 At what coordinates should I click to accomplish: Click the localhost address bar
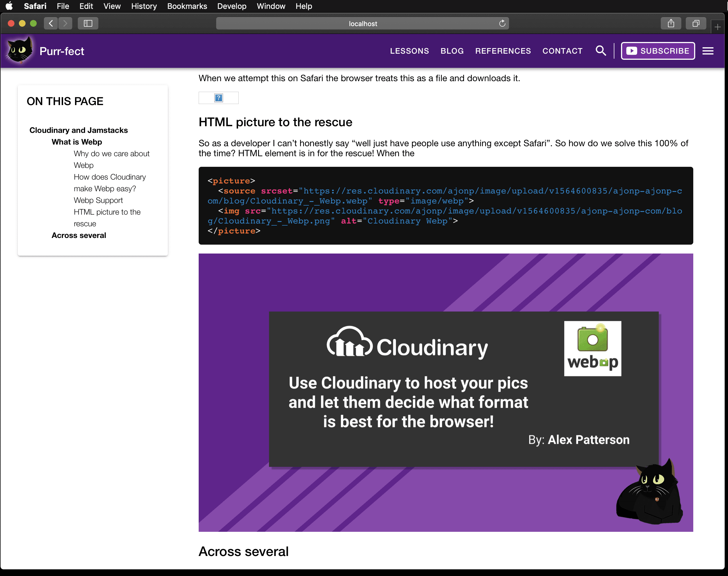[x=362, y=23]
